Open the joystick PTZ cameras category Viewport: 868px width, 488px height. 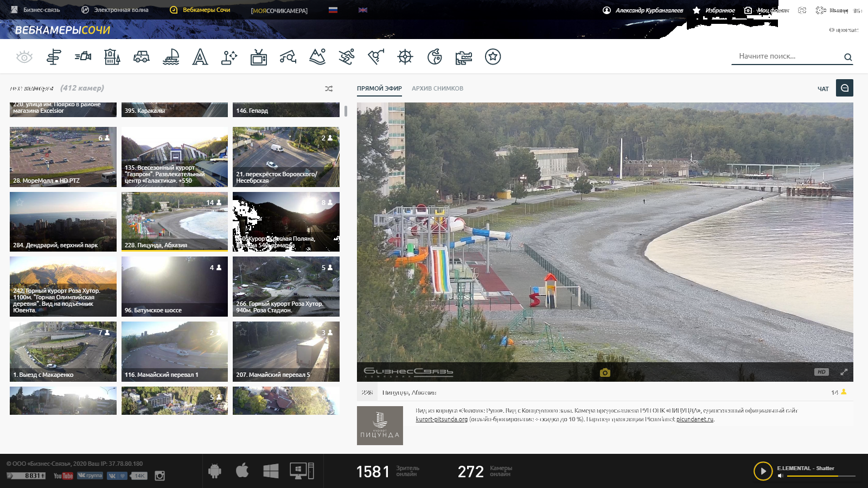tap(229, 56)
